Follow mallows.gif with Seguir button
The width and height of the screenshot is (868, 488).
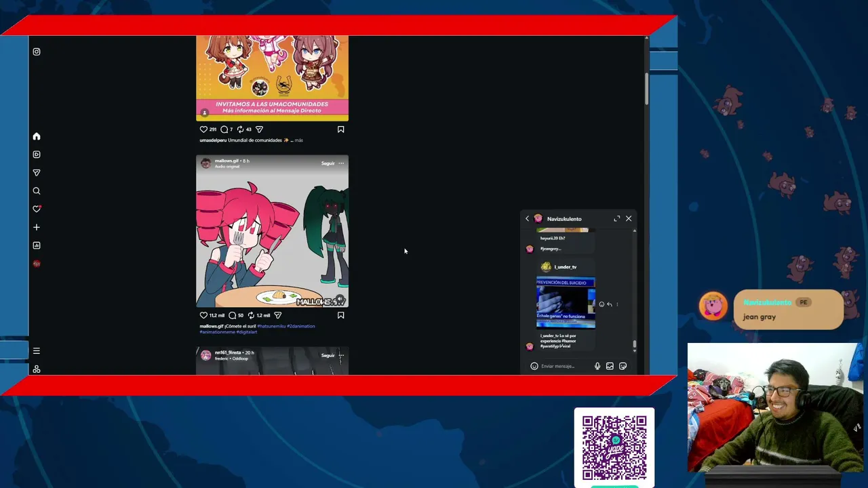pos(328,163)
